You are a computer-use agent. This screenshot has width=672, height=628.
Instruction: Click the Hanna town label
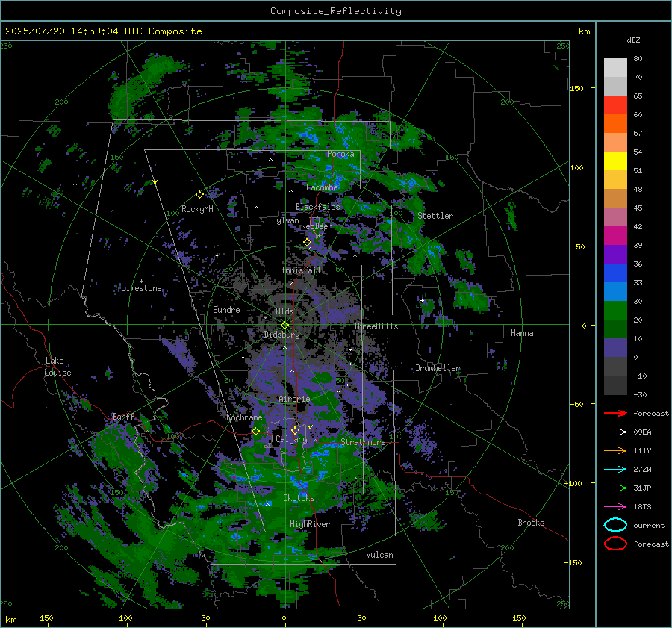click(522, 333)
